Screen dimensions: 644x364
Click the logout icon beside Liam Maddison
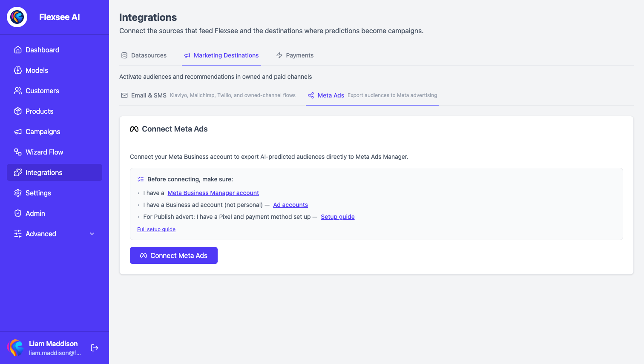tap(95, 348)
